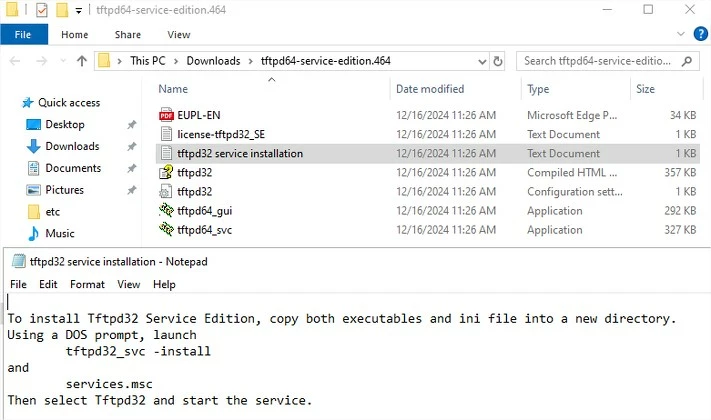Click the search tftpd64-service-edition input field

[x=597, y=61]
